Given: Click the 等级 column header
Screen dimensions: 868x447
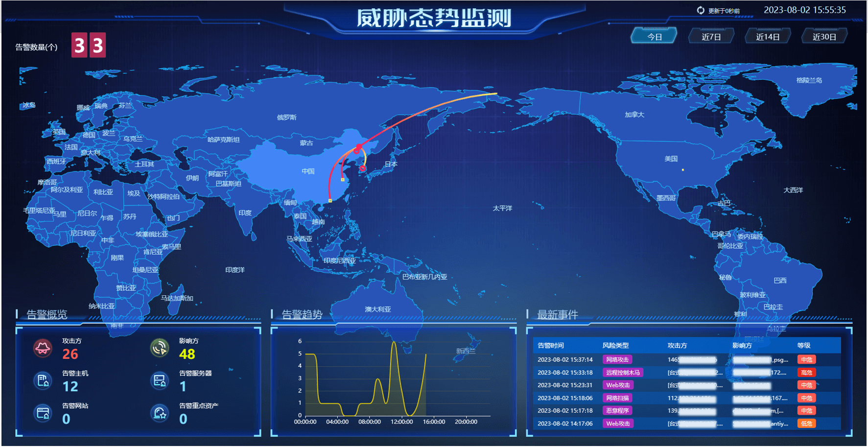Looking at the screenshot, I should [804, 345].
